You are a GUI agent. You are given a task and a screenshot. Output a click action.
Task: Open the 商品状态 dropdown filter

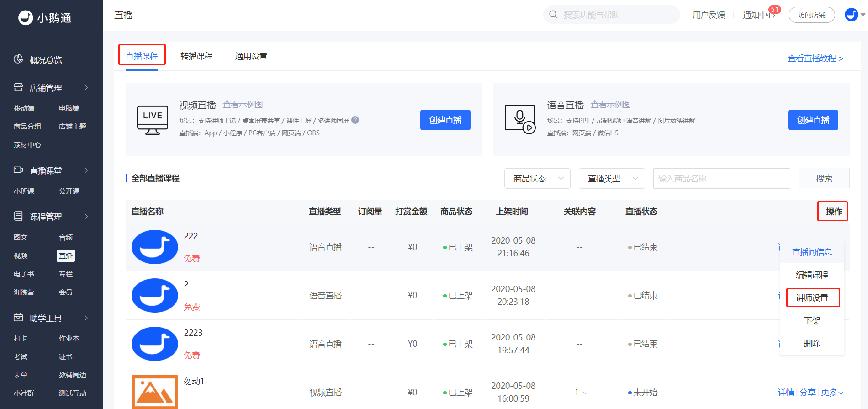(537, 179)
